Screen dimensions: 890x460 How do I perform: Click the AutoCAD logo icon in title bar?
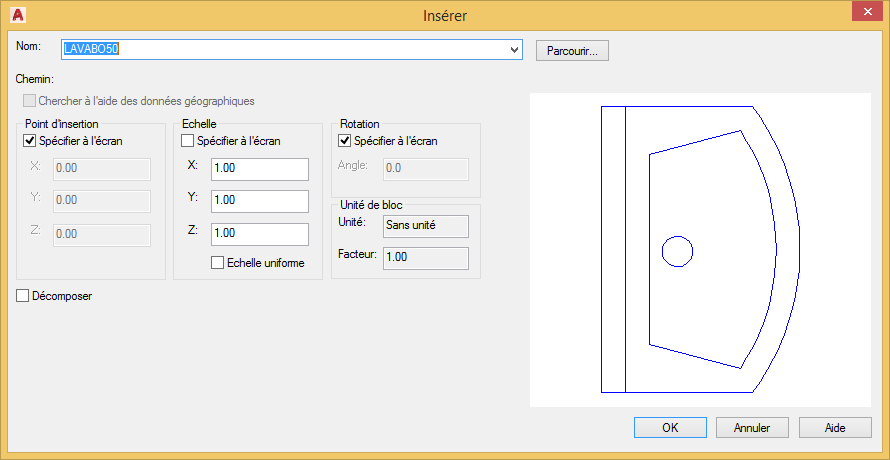[17, 15]
